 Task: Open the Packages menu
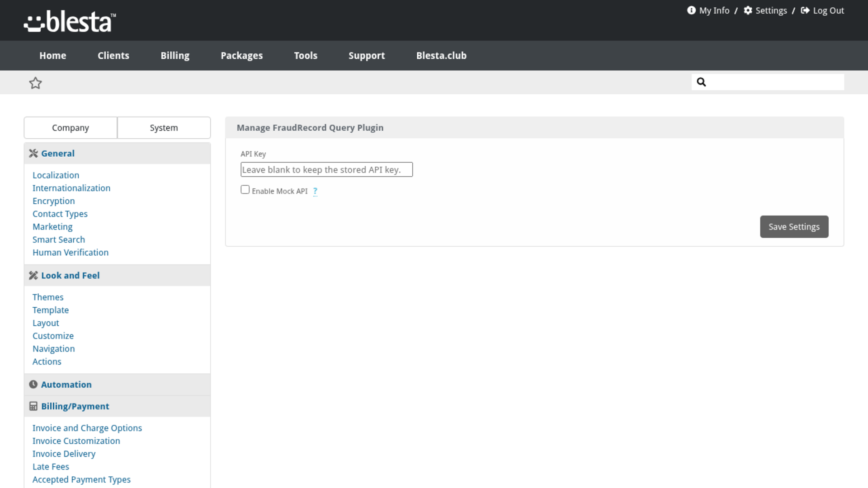pyautogui.click(x=242, y=56)
